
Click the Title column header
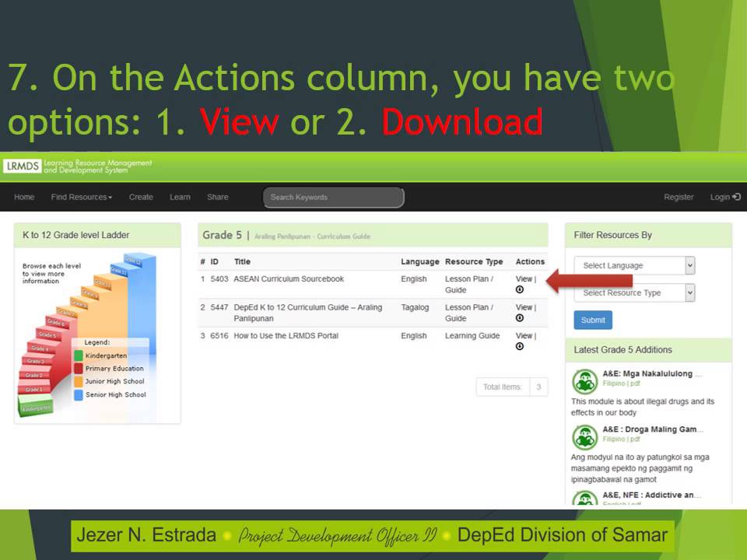pyautogui.click(x=242, y=261)
